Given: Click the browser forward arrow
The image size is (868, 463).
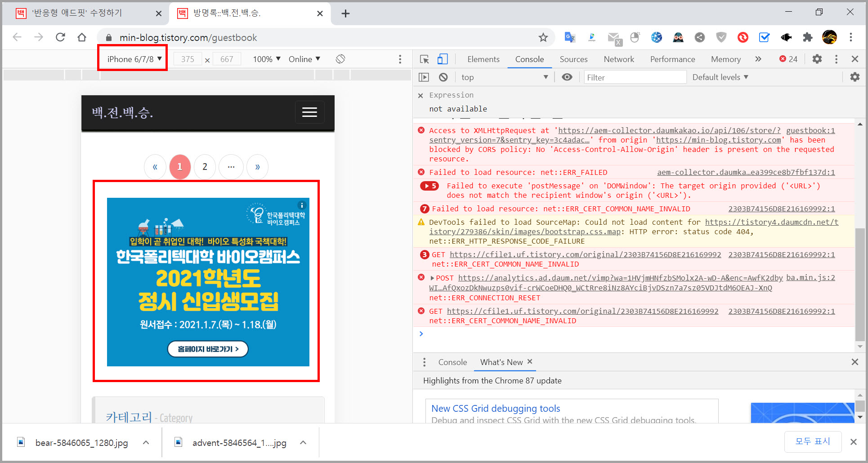Looking at the screenshot, I should (39, 37).
